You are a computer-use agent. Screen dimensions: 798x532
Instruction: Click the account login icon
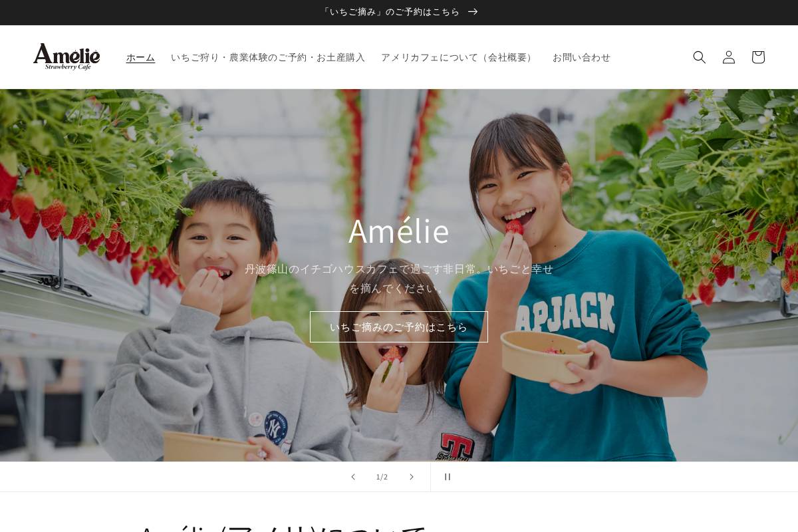pos(729,57)
